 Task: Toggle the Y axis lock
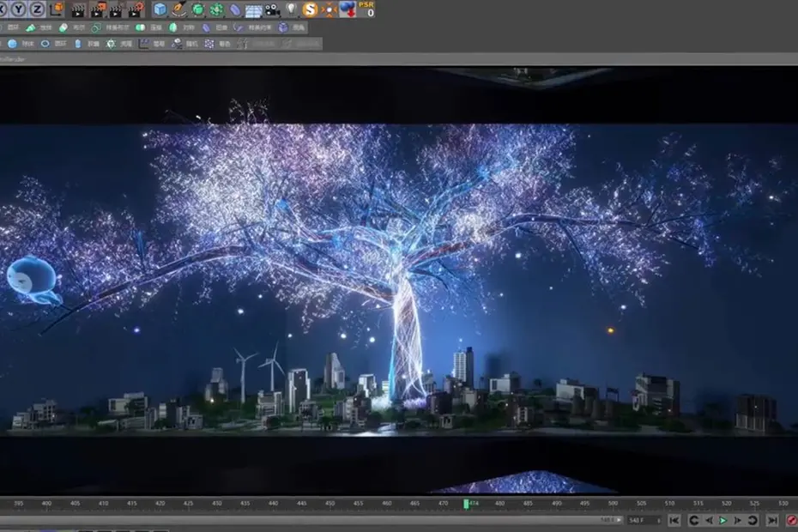click(x=19, y=9)
